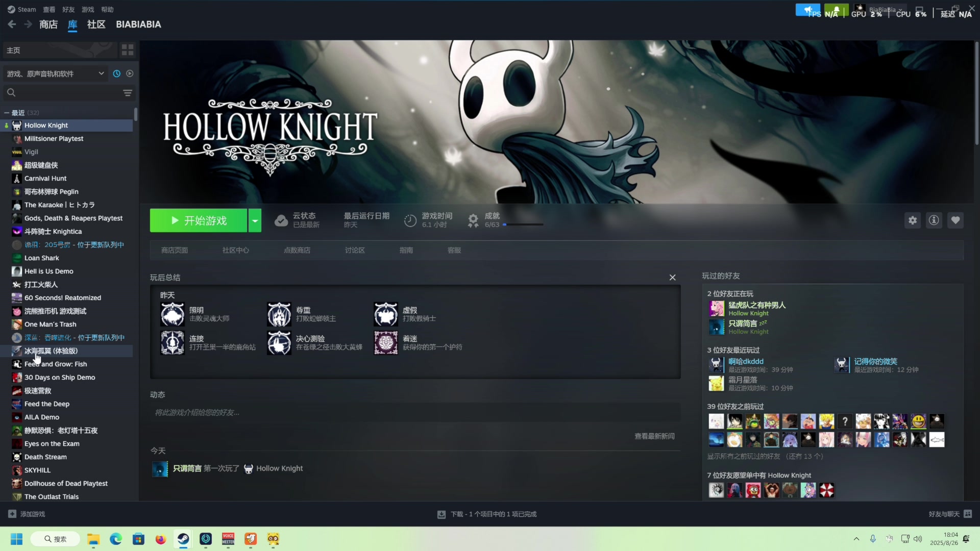The width and height of the screenshot is (980, 551).
Task: Open the 好友 menu
Action: click(68, 9)
